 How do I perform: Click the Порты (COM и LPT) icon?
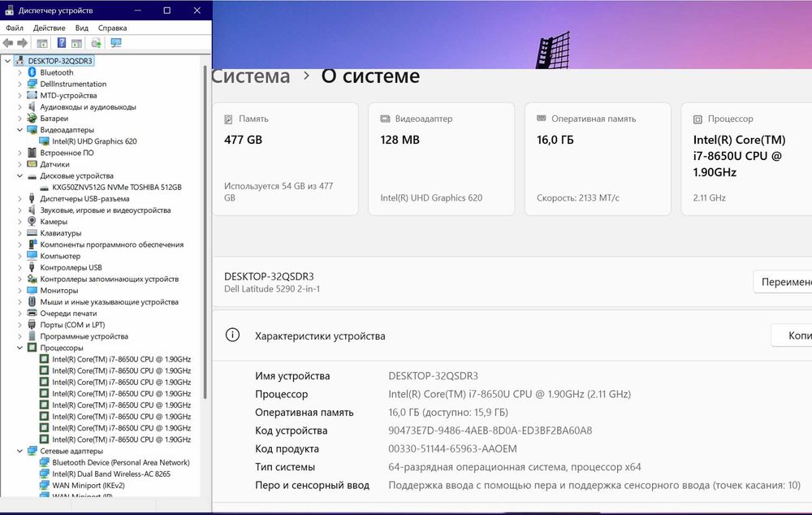[32, 324]
